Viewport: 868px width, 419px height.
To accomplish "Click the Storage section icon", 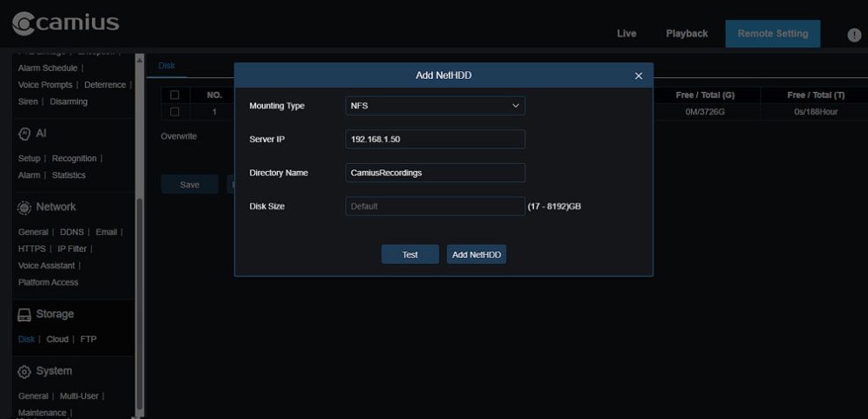I will pos(24,315).
